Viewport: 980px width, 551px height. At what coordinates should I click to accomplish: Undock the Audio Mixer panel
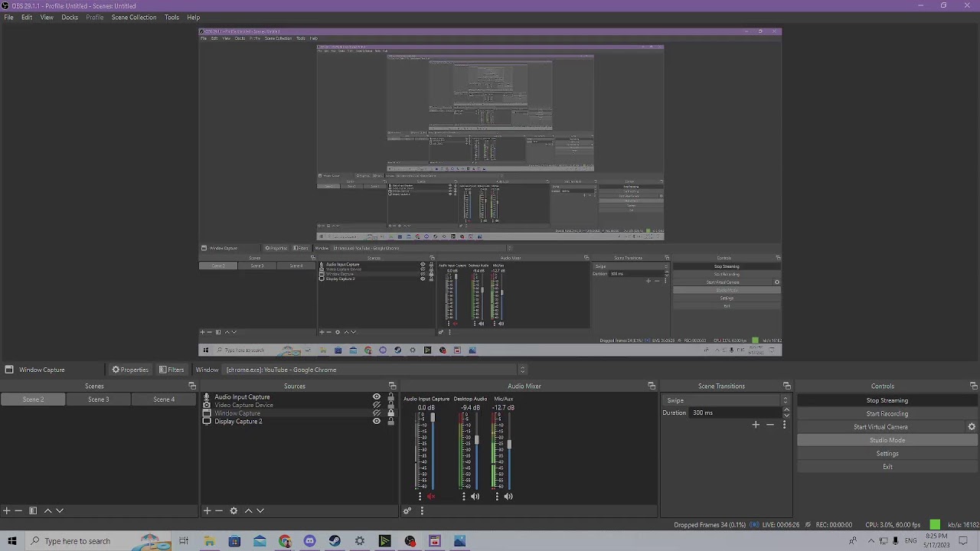(x=652, y=386)
